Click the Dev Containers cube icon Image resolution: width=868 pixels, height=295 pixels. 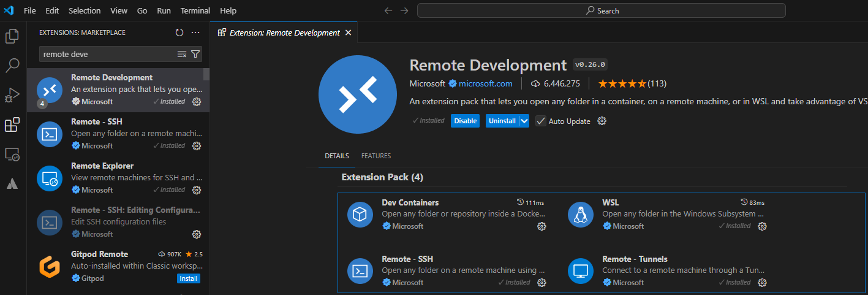click(x=360, y=215)
